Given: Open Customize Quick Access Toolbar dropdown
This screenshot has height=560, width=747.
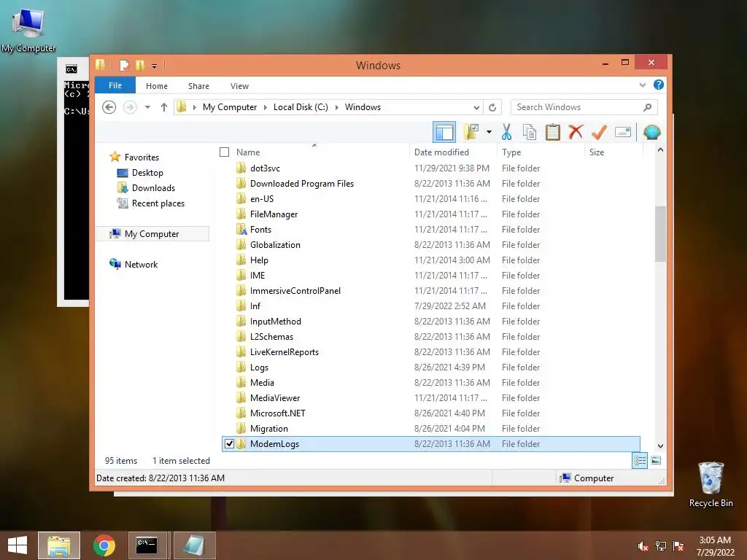Looking at the screenshot, I should point(155,66).
